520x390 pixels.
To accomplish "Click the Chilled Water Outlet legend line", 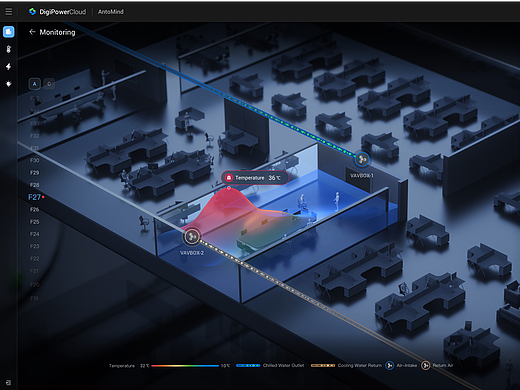I will pyautogui.click(x=248, y=366).
